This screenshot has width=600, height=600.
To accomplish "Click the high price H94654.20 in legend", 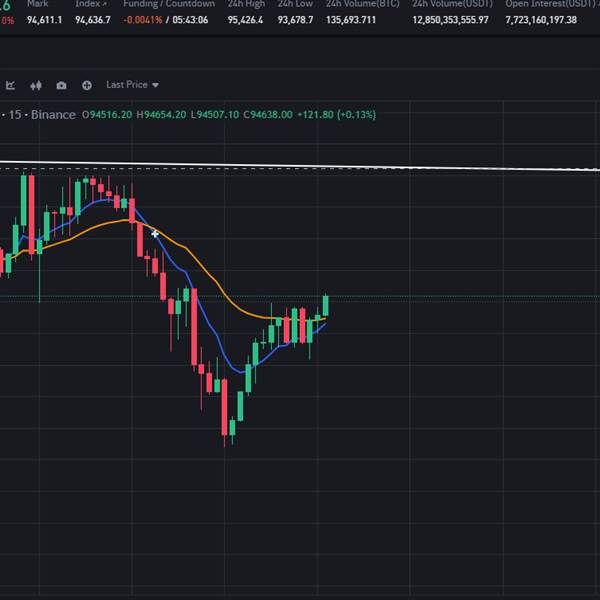I will (161, 114).
